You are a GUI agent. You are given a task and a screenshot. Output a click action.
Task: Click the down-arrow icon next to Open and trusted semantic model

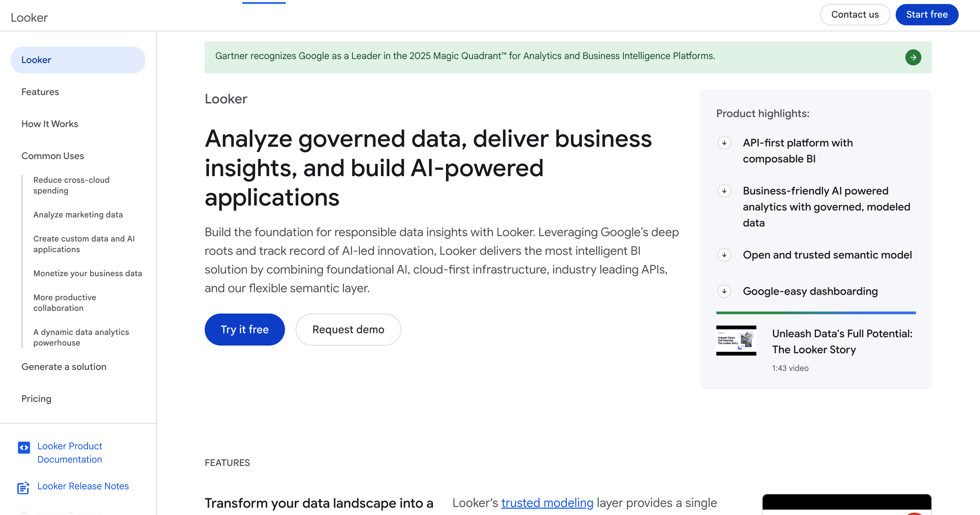tap(724, 254)
